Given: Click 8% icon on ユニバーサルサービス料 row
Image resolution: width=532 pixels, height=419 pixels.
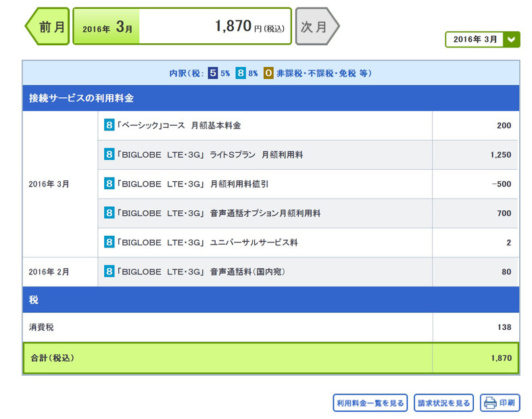Looking at the screenshot, I should tap(109, 242).
